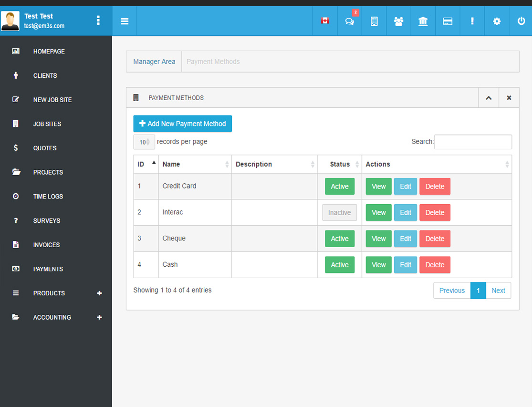Open the chat messages icon with badge
This screenshot has width=532, height=407.
tap(349, 21)
